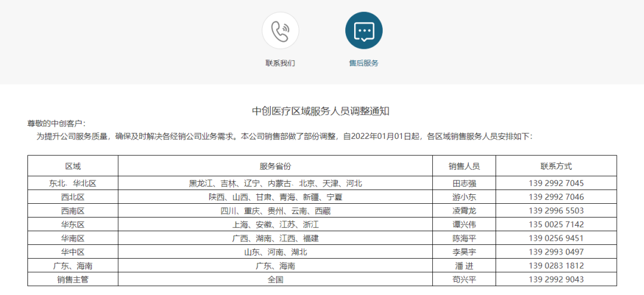The height and width of the screenshot is (295, 644).
Task: Click the 西南区 region cell
Action: pyautogui.click(x=73, y=210)
